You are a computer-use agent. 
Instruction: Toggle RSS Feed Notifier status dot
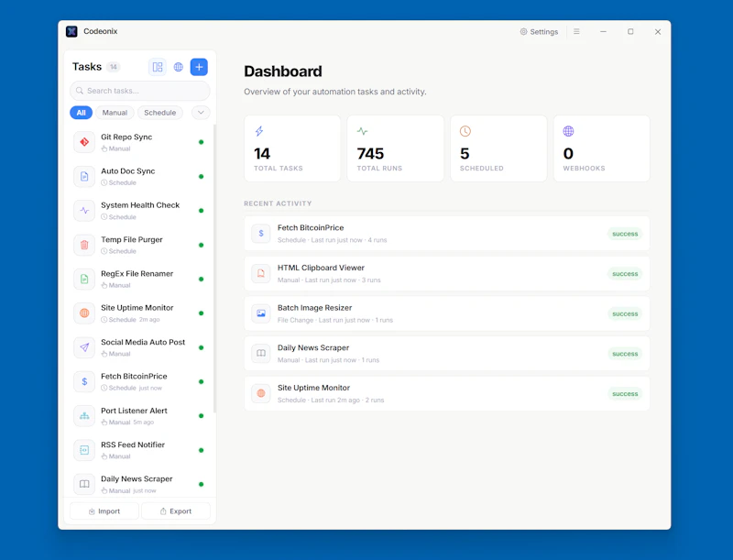(201, 450)
